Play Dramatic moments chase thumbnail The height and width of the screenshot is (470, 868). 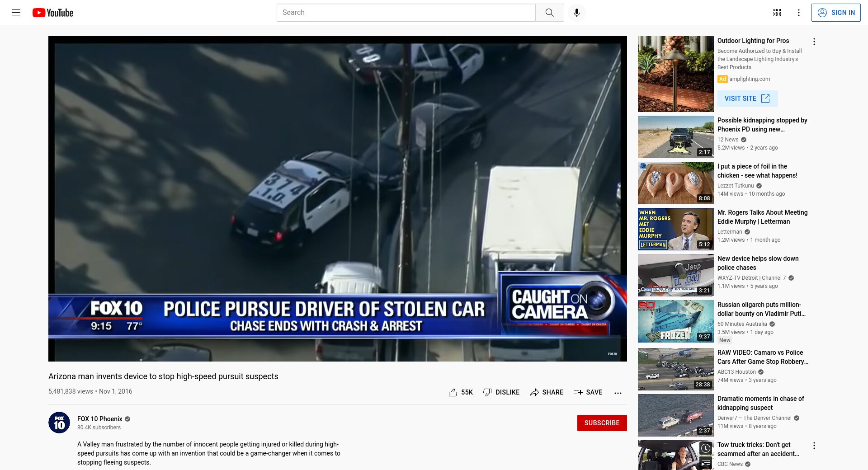pos(676,415)
